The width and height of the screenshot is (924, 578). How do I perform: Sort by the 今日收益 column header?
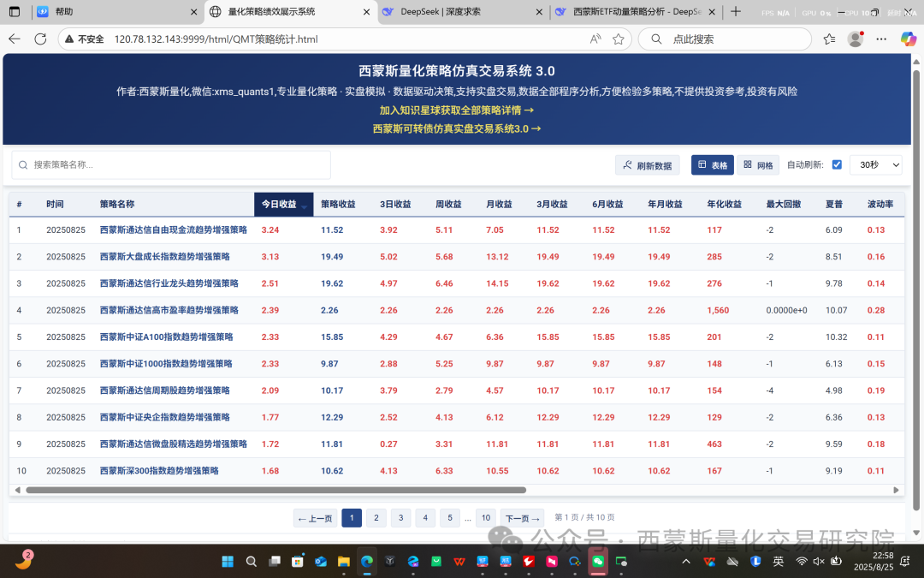tap(283, 204)
